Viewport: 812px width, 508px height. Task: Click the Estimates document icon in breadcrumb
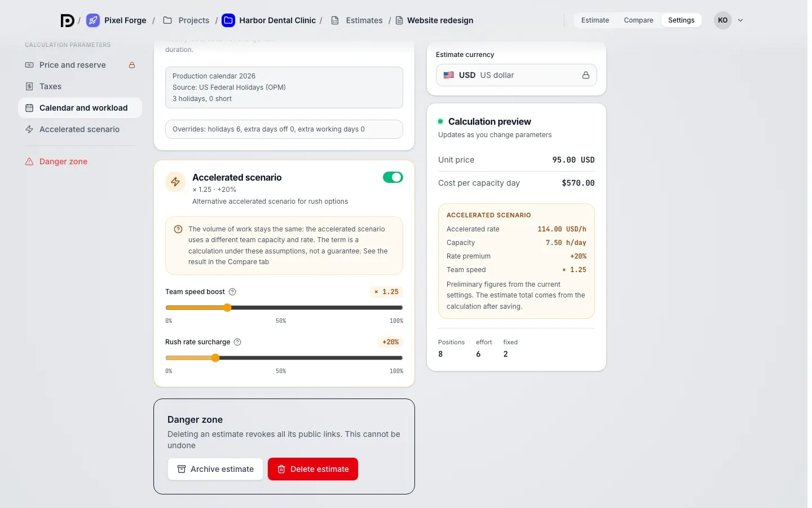[335, 20]
